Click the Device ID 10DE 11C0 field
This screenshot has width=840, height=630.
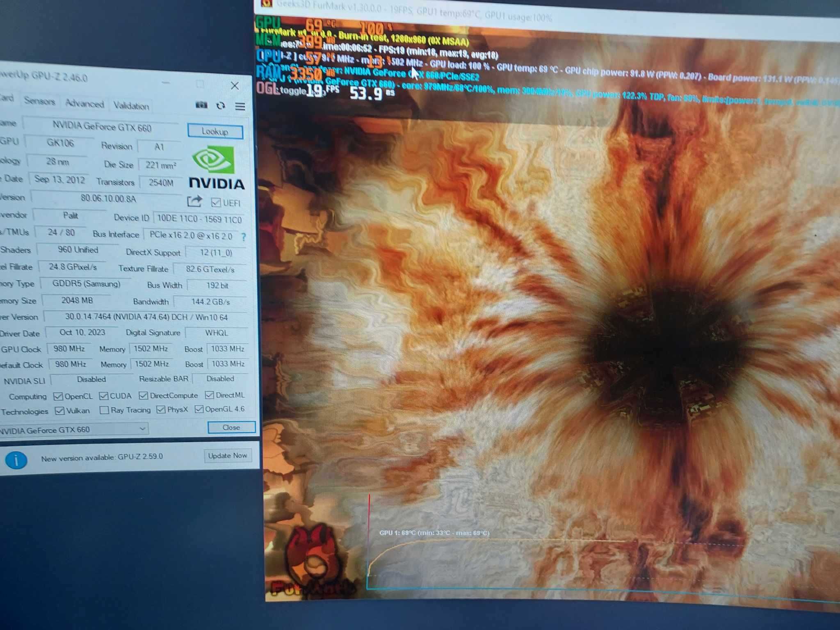point(199,219)
